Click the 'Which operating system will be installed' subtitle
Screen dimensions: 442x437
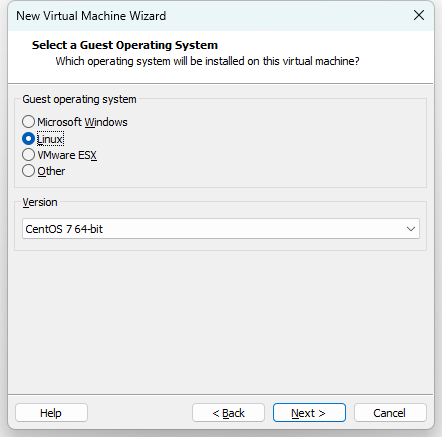pyautogui.click(x=207, y=61)
